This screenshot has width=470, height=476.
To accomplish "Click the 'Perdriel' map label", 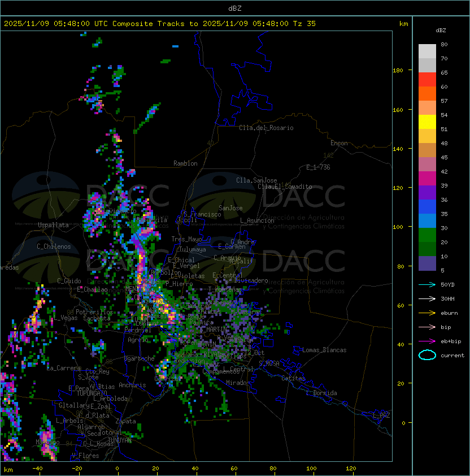I will (138, 330).
